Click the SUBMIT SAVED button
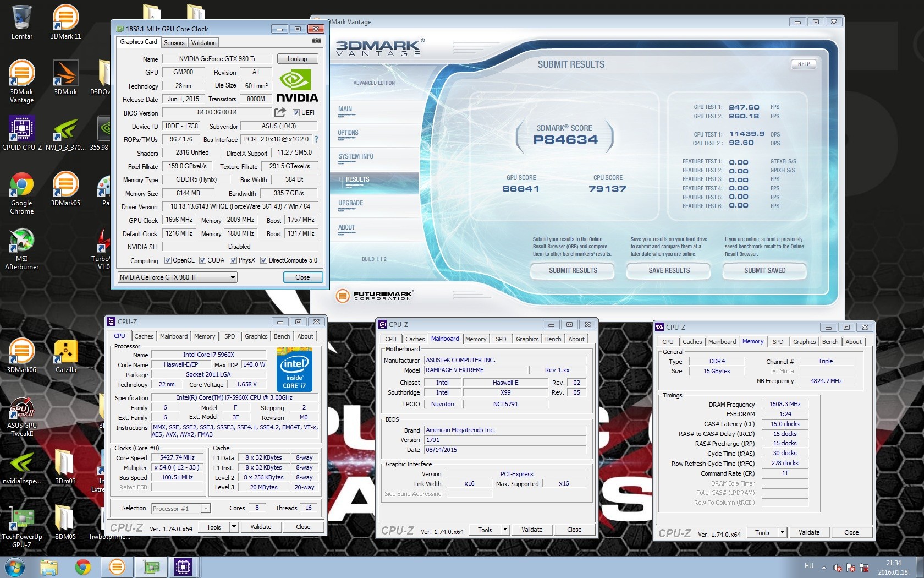This screenshot has width=924, height=578. coord(765,270)
